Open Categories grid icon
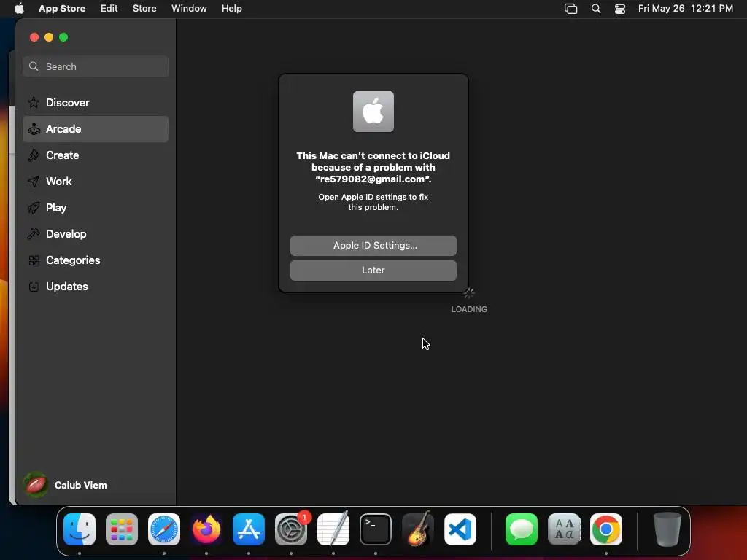The image size is (747, 560). point(34,260)
